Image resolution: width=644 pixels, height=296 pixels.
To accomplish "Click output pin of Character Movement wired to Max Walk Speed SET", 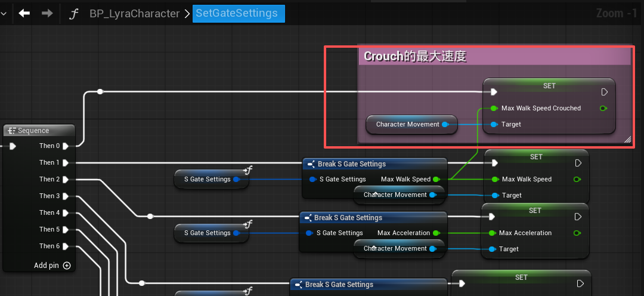I will 432,195.
